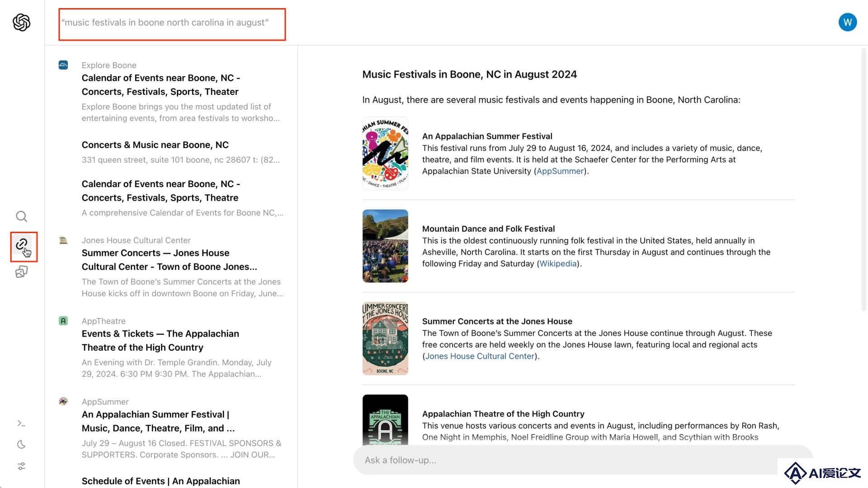Follow the AppSummer citation link
The image size is (868, 488).
560,171
